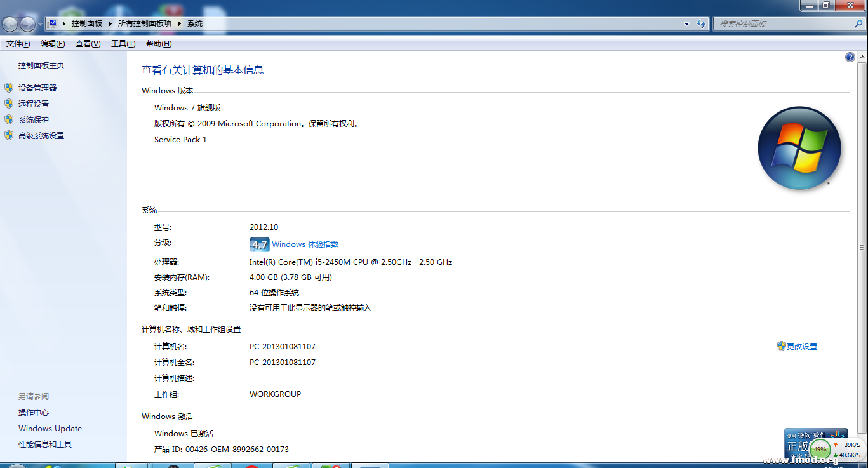
Task: Open the 工具(T) menu
Action: click(123, 44)
